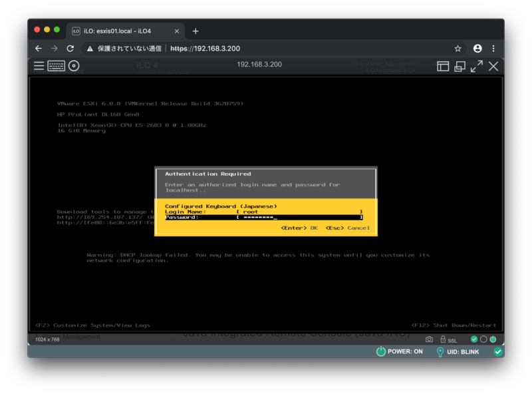Open a new browser tab
The width and height of the screenshot is (532, 394).
[x=196, y=31]
